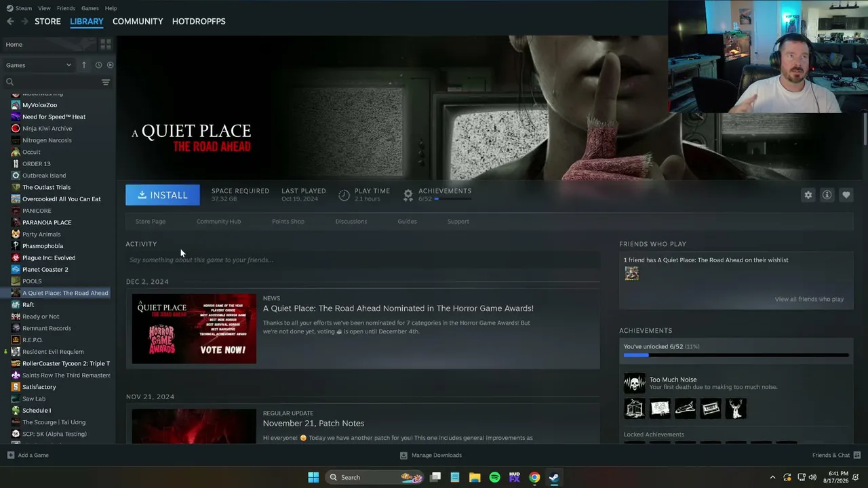868x488 pixels.
Task: Open Friends & Chat
Action: 836,455
